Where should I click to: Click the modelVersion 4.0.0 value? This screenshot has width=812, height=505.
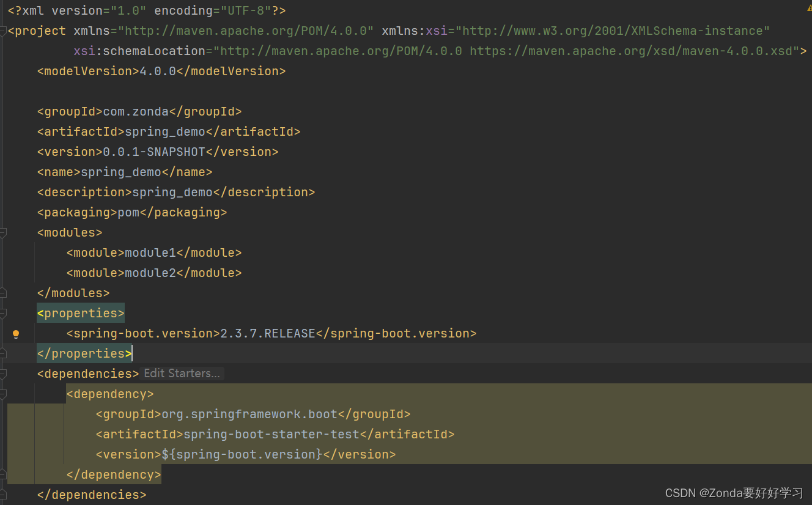(158, 71)
